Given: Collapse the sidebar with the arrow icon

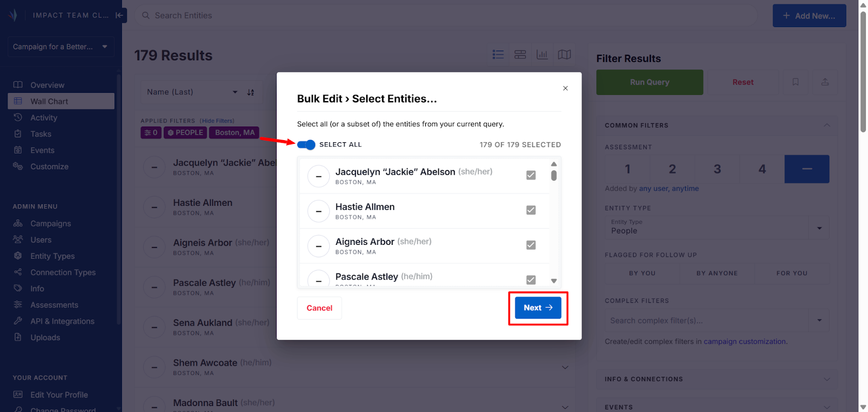Looking at the screenshot, I should pyautogui.click(x=120, y=15).
